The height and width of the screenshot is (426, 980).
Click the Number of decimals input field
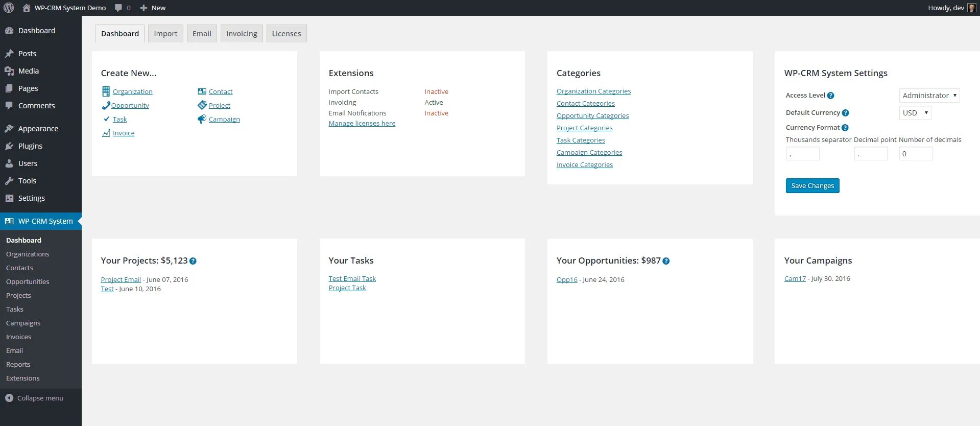(x=916, y=154)
